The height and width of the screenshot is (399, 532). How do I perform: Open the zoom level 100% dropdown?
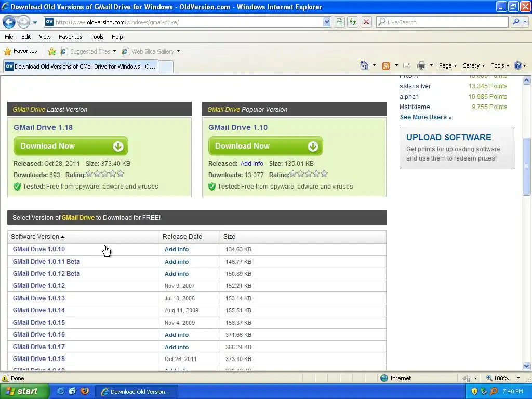tap(518, 378)
